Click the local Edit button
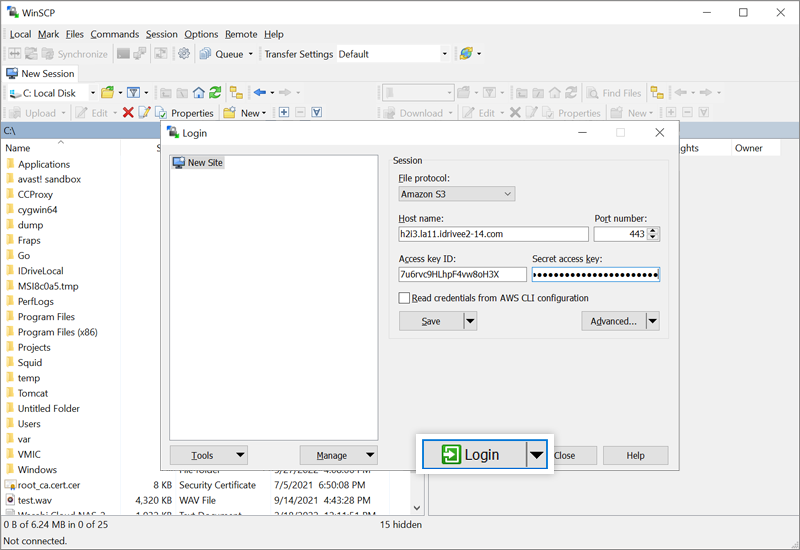This screenshot has height=550, width=800. click(x=92, y=113)
